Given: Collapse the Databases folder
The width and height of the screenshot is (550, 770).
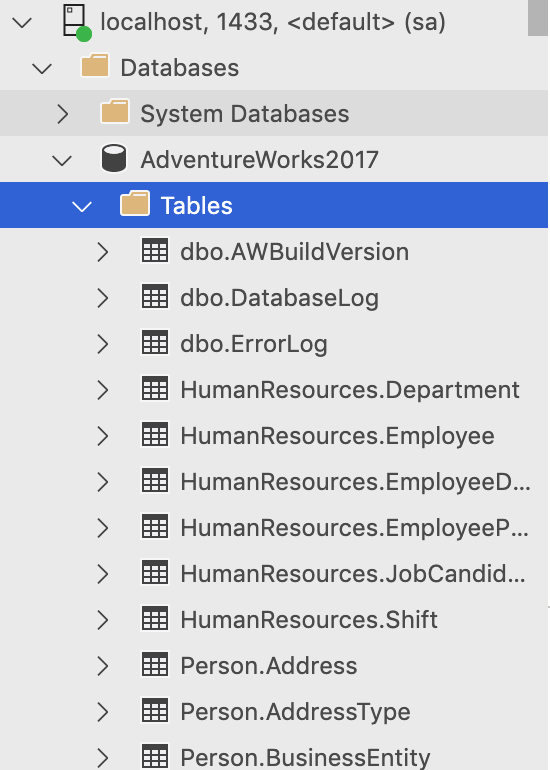Looking at the screenshot, I should tap(42, 68).
